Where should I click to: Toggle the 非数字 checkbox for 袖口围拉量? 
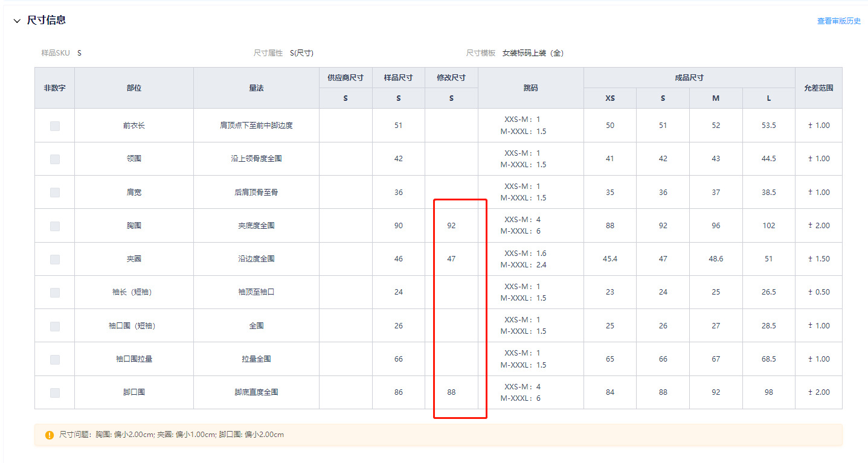[55, 359]
